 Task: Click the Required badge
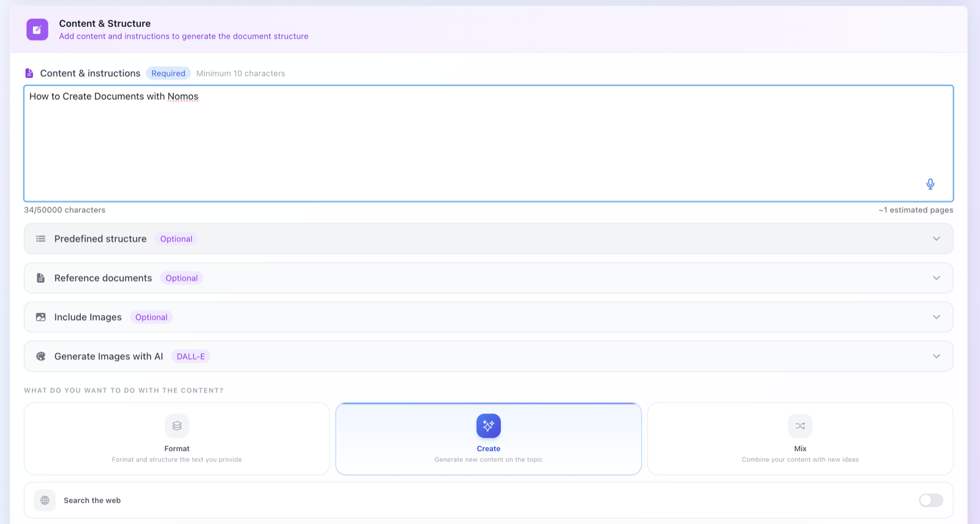[168, 73]
